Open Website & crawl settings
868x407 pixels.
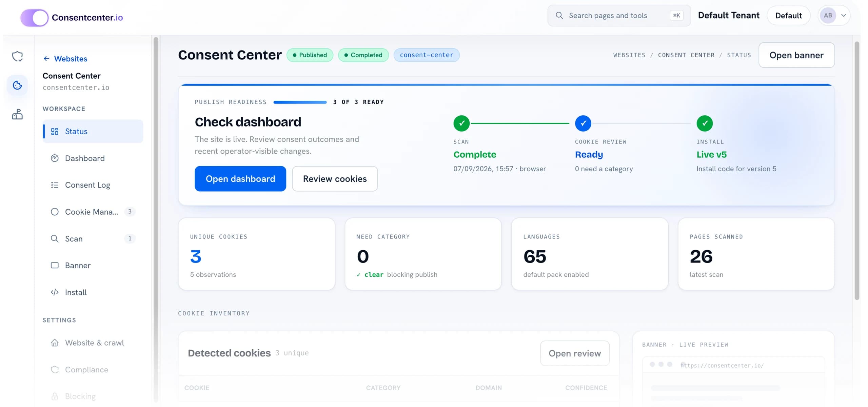(x=93, y=343)
